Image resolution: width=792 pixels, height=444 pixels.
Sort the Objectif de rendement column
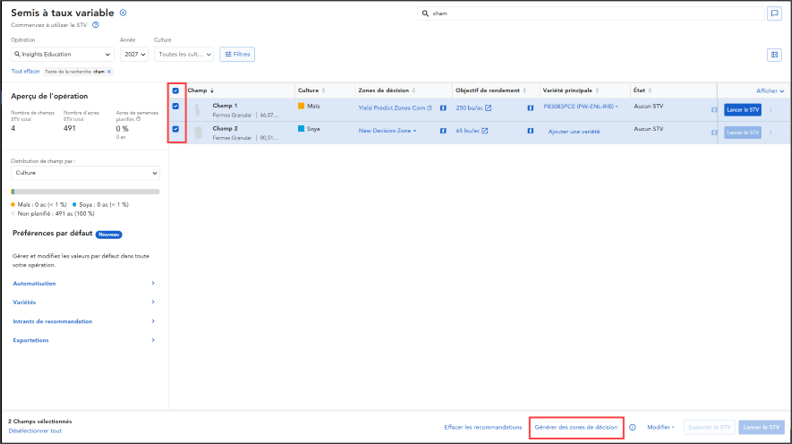[524, 90]
